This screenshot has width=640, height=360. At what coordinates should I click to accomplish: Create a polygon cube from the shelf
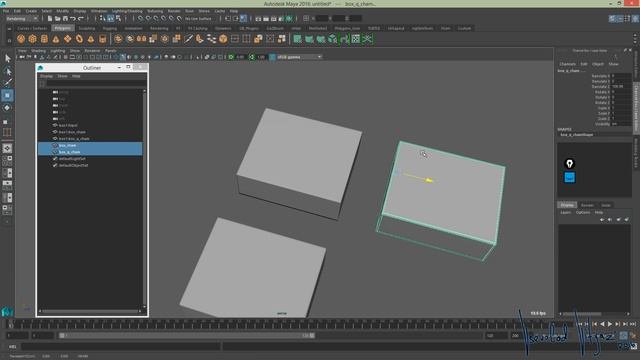[x=33, y=39]
